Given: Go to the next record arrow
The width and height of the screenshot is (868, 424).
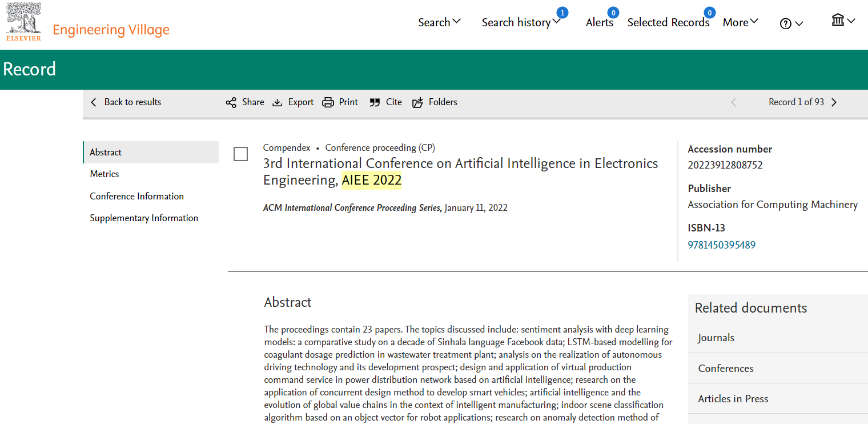Looking at the screenshot, I should [x=834, y=102].
